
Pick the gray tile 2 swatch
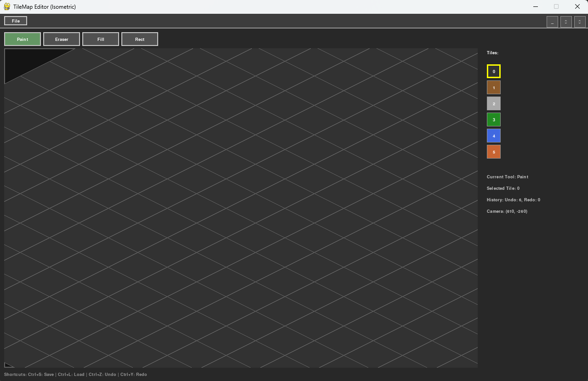(x=494, y=103)
